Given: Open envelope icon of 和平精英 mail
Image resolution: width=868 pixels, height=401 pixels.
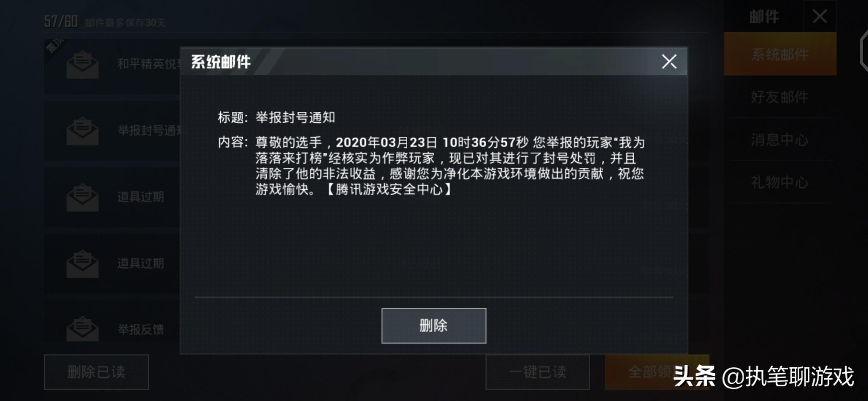Looking at the screenshot, I should click(82, 65).
